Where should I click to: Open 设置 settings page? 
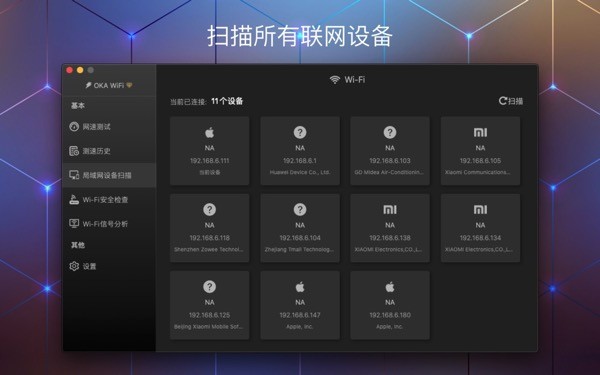click(109, 266)
